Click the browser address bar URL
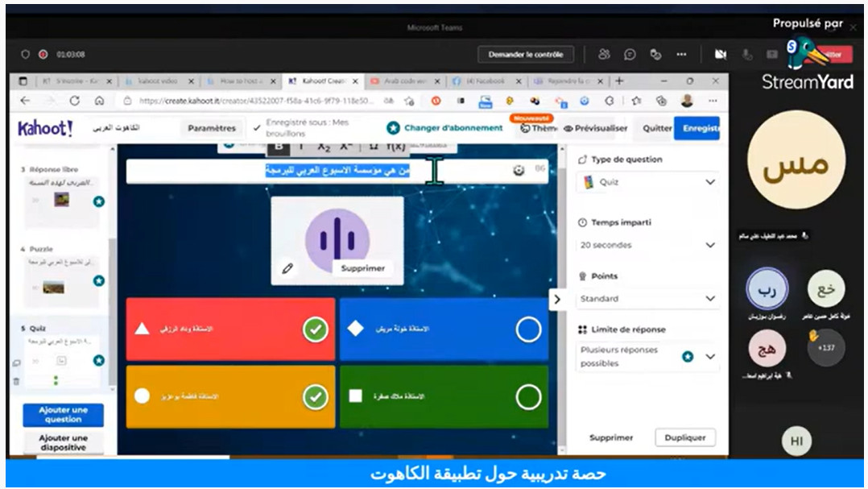 click(256, 101)
